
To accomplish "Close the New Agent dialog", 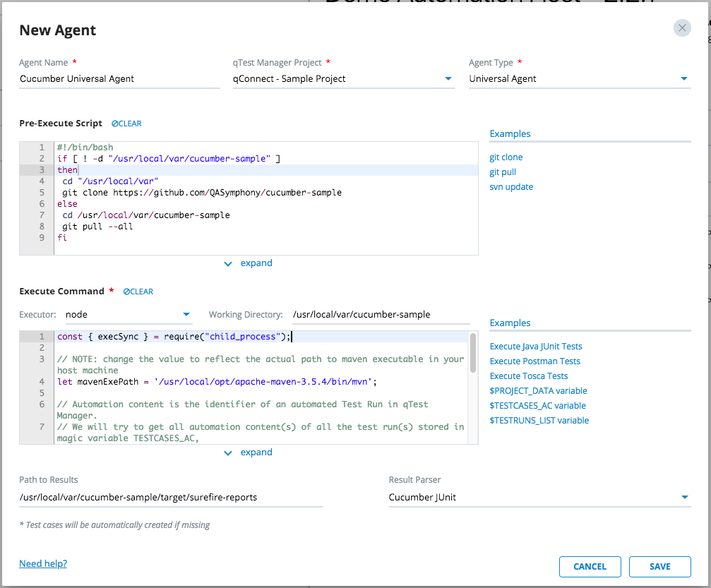I will click(681, 28).
